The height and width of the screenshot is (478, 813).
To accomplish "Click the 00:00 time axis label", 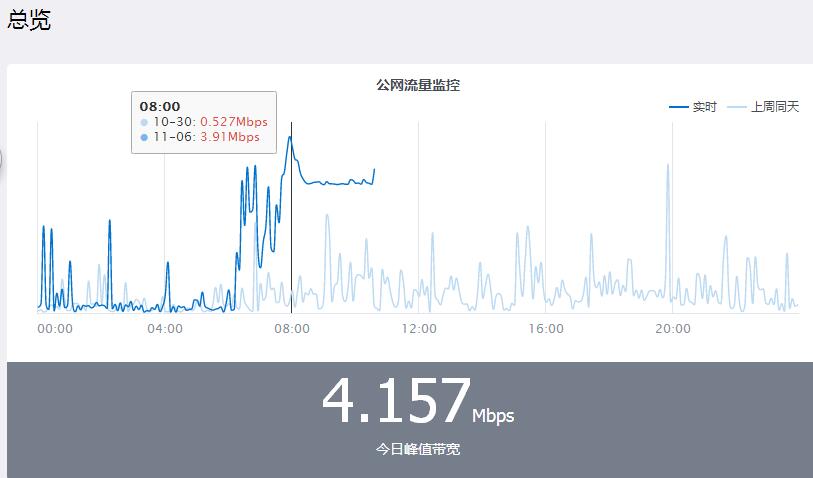I will pyautogui.click(x=54, y=329).
